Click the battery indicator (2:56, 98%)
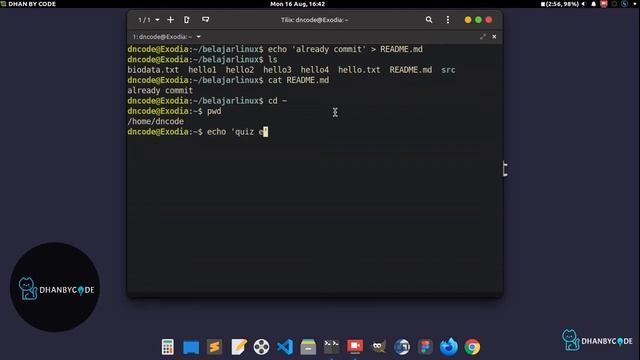This screenshot has width=640, height=360. point(560,4)
